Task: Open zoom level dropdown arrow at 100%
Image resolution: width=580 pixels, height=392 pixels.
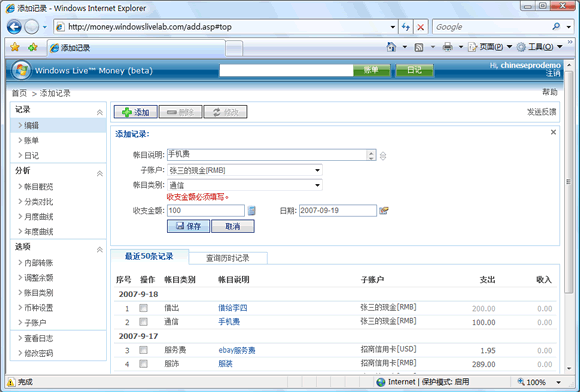Action: point(559,382)
